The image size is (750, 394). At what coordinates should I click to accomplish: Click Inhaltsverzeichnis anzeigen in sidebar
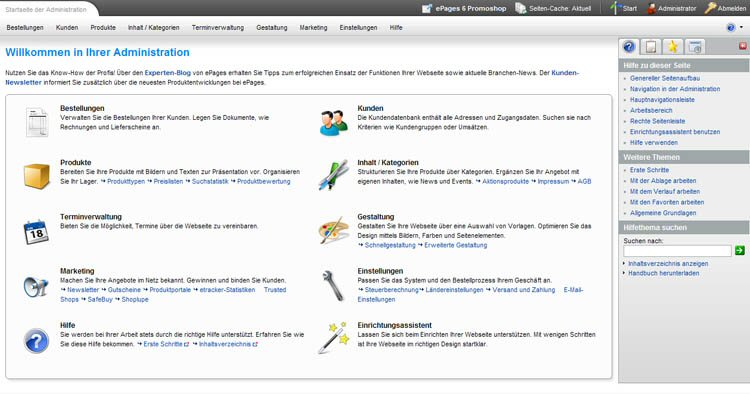point(668,263)
